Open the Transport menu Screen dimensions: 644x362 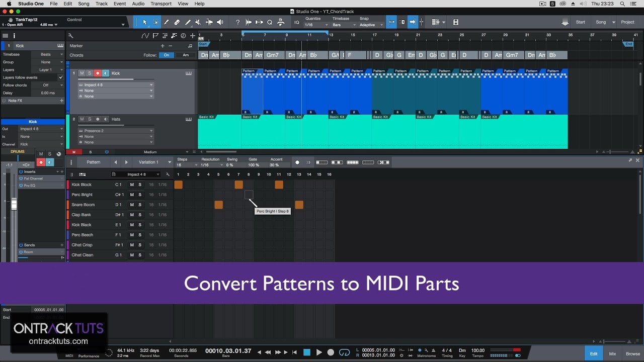point(161,4)
